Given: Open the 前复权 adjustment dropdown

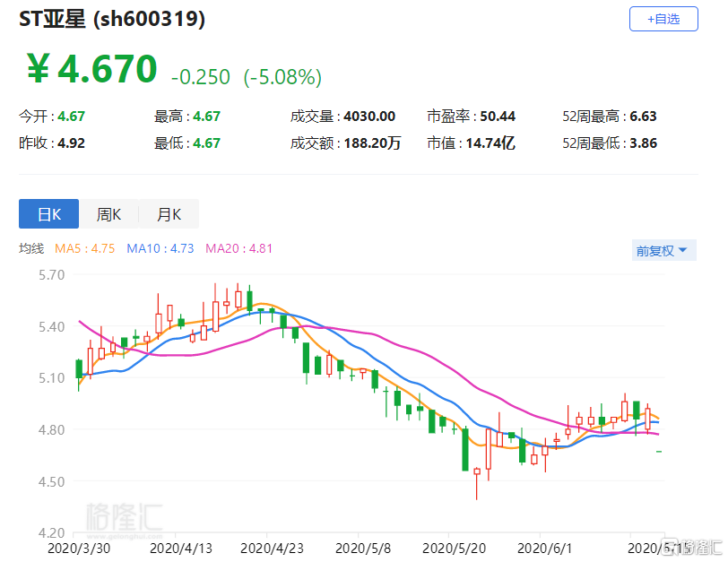Looking at the screenshot, I should pyautogui.click(x=663, y=251).
